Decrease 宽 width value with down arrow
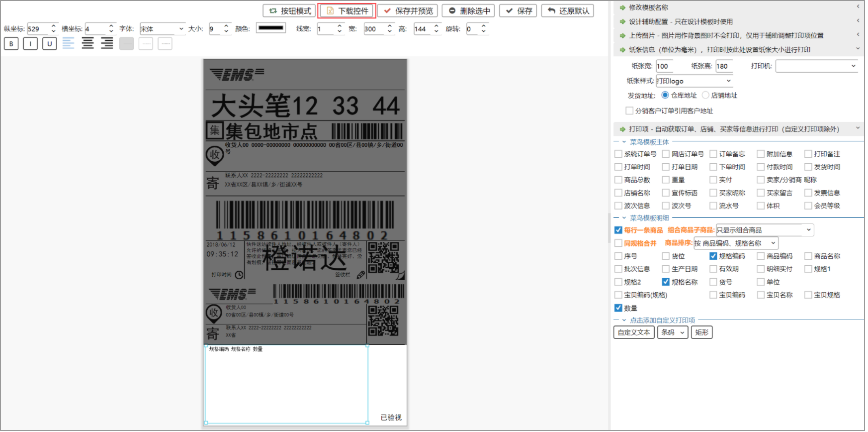This screenshot has width=868, height=432. [390, 31]
